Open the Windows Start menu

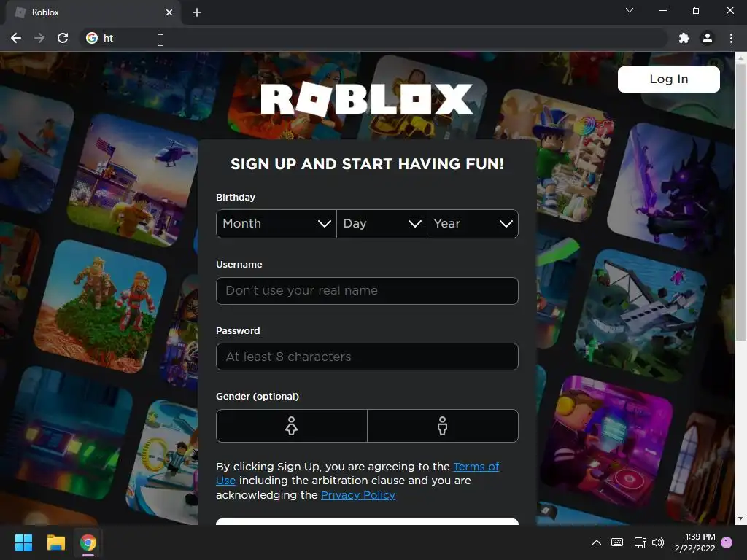click(x=23, y=542)
